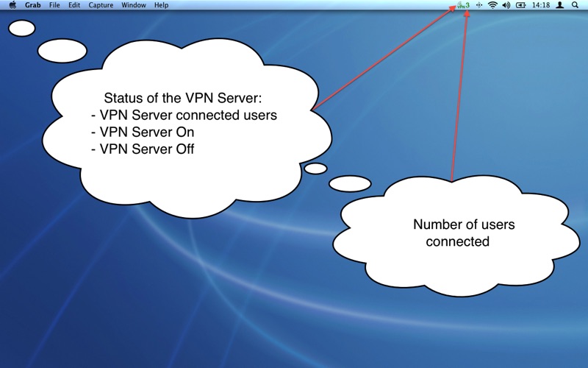Click the green VPN server status icon

click(463, 5)
